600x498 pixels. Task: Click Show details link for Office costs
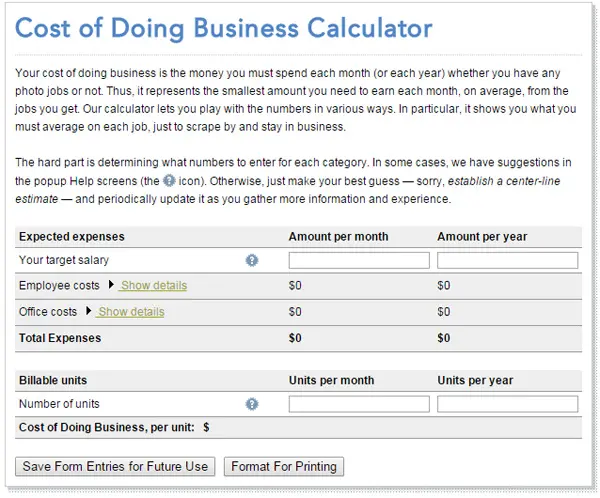(130, 312)
